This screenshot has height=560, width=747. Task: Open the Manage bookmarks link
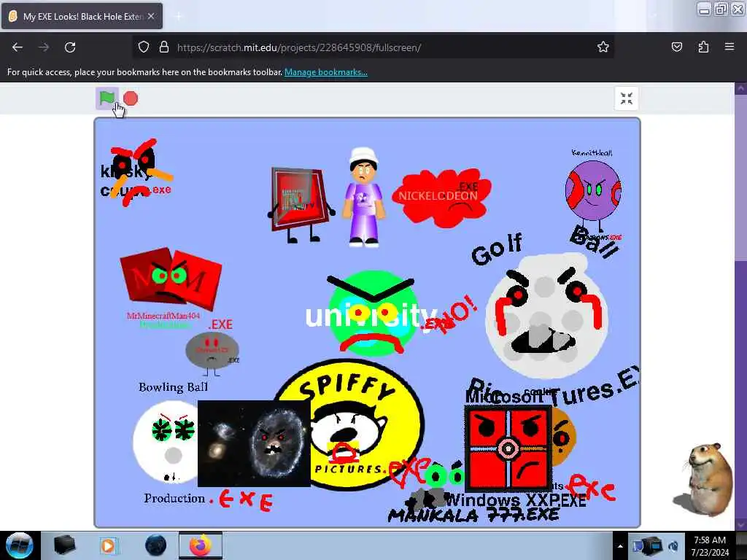tap(326, 72)
